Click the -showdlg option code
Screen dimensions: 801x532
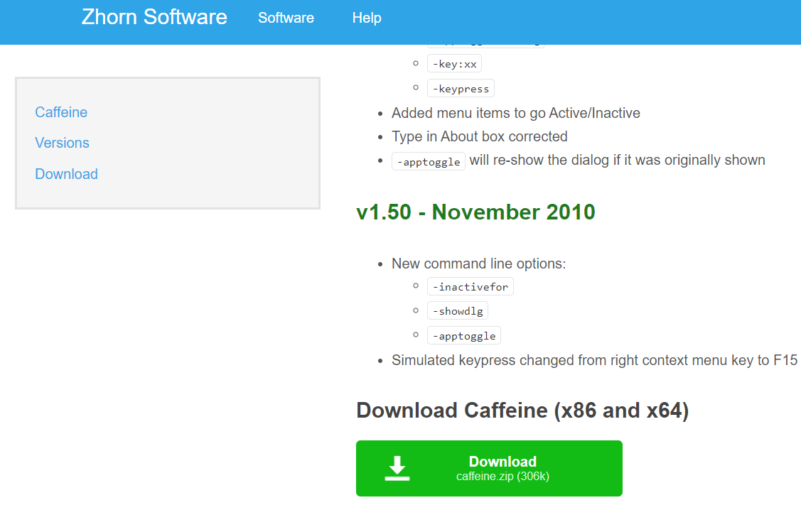[458, 311]
